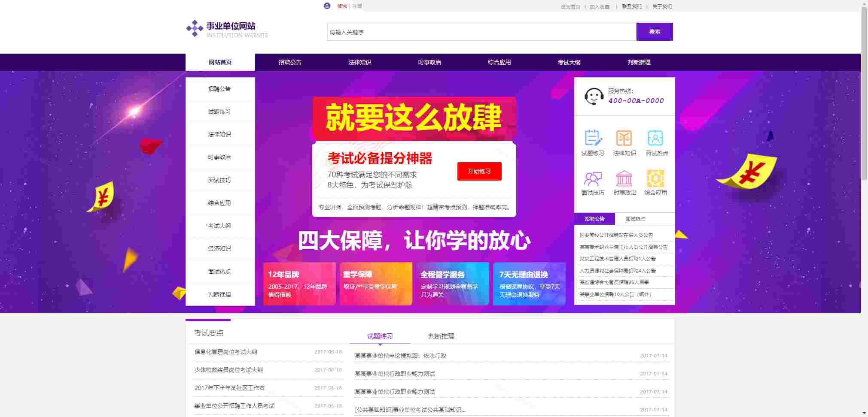Click the 服务热线 phone number 400-00A-0000
Image resolution: width=868 pixels, height=417 pixels.
click(636, 101)
